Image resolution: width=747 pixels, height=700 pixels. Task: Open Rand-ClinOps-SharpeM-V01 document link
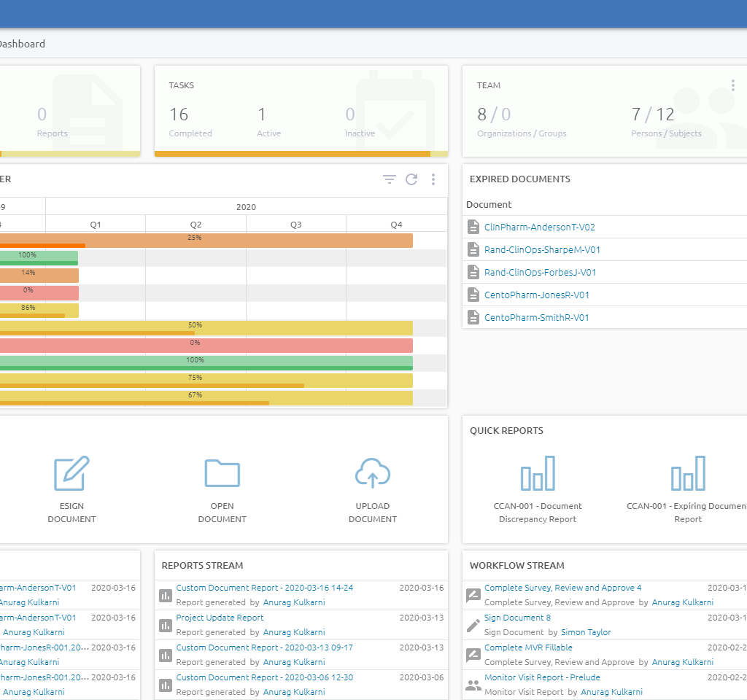click(x=542, y=250)
